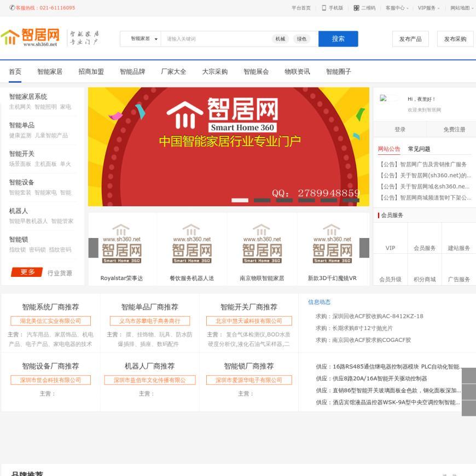Open the 机器人 sidebar category
The width and height of the screenshot is (476, 476).
point(19,211)
